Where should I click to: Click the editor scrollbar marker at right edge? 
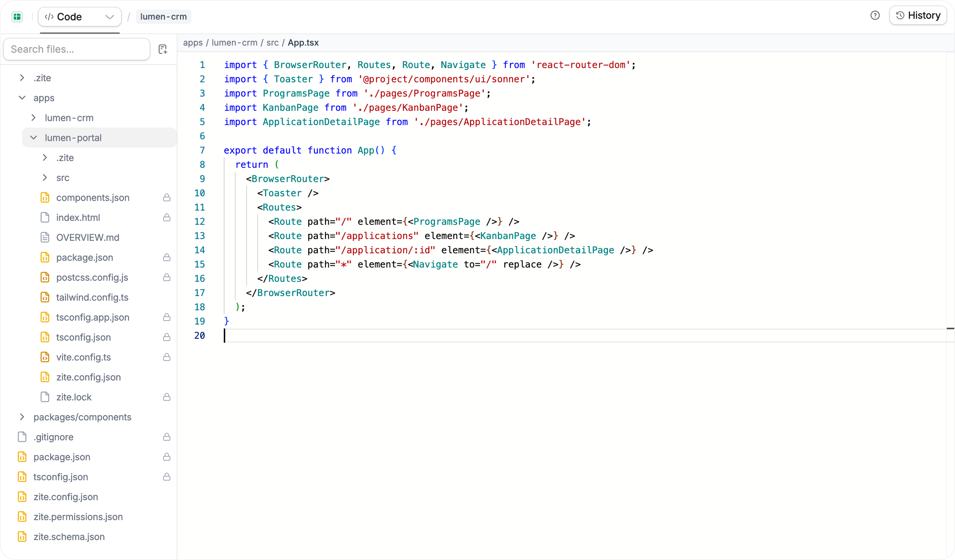coord(950,328)
